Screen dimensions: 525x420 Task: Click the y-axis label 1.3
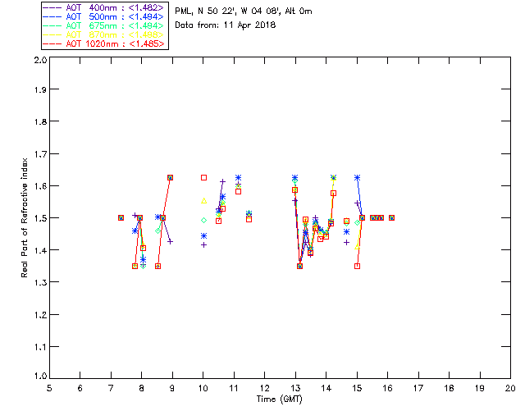[x=40, y=282]
